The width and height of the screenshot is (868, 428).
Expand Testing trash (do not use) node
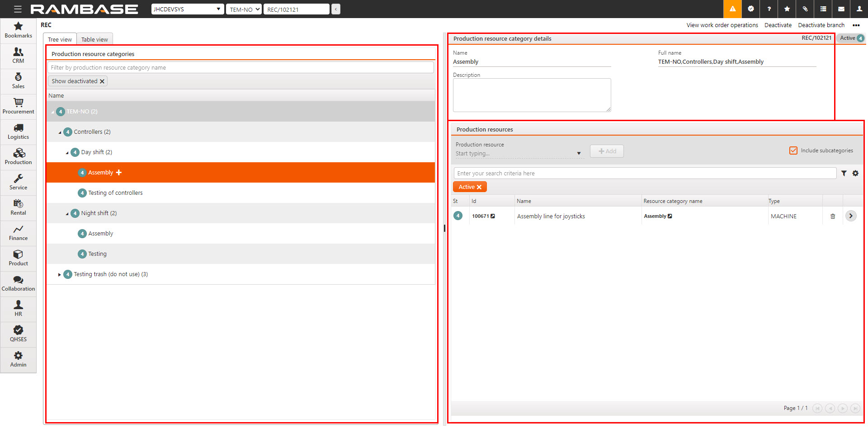[x=59, y=275]
